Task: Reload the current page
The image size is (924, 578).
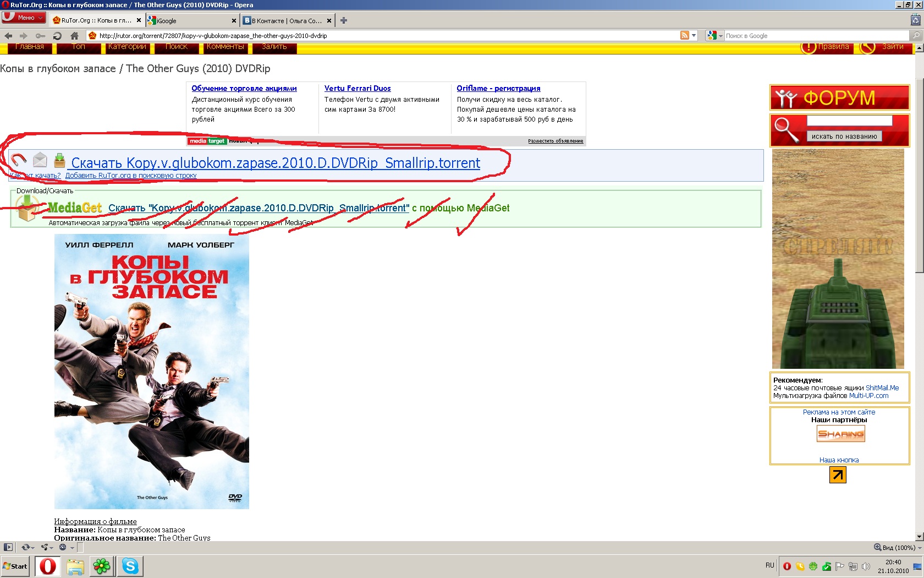Action: tap(57, 36)
